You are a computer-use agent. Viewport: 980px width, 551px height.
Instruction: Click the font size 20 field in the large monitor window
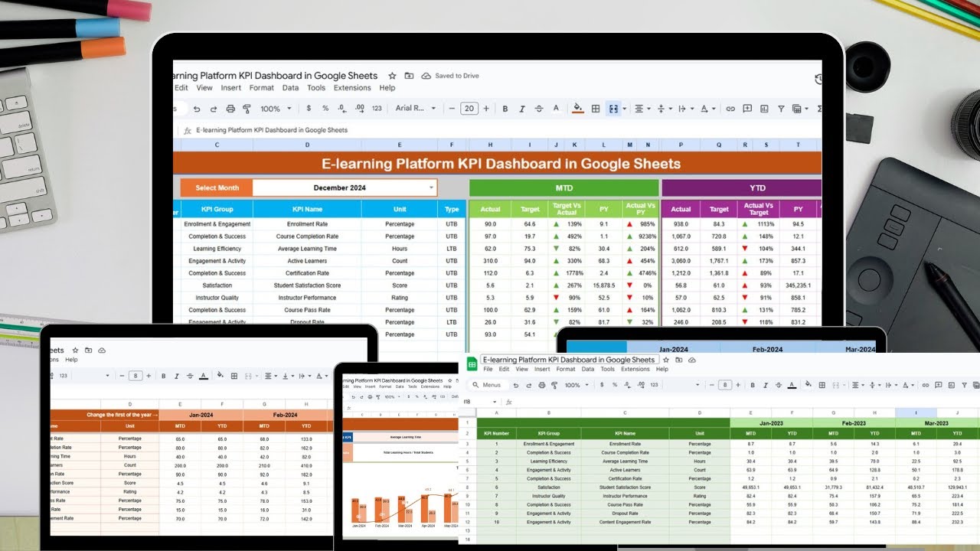tap(469, 109)
